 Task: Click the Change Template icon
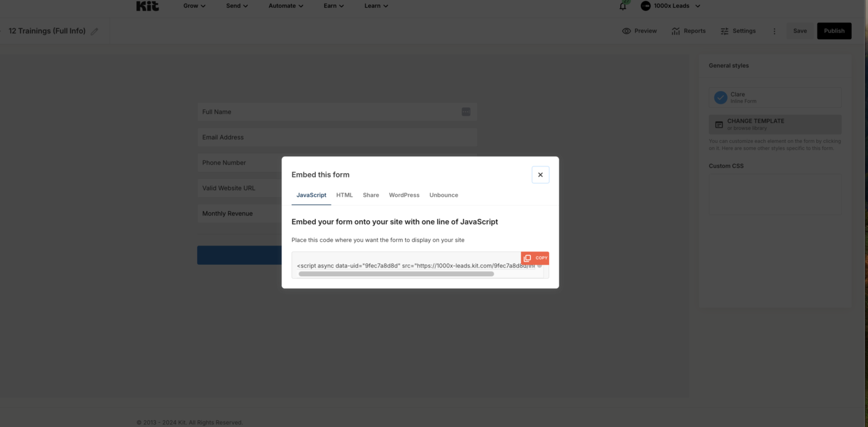pyautogui.click(x=719, y=124)
